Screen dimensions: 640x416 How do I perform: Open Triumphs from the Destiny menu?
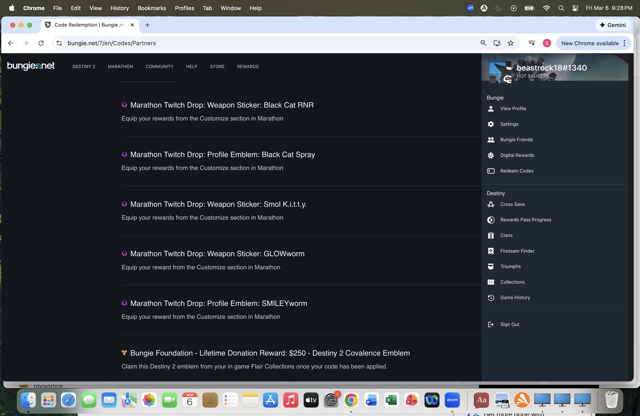[x=510, y=267]
